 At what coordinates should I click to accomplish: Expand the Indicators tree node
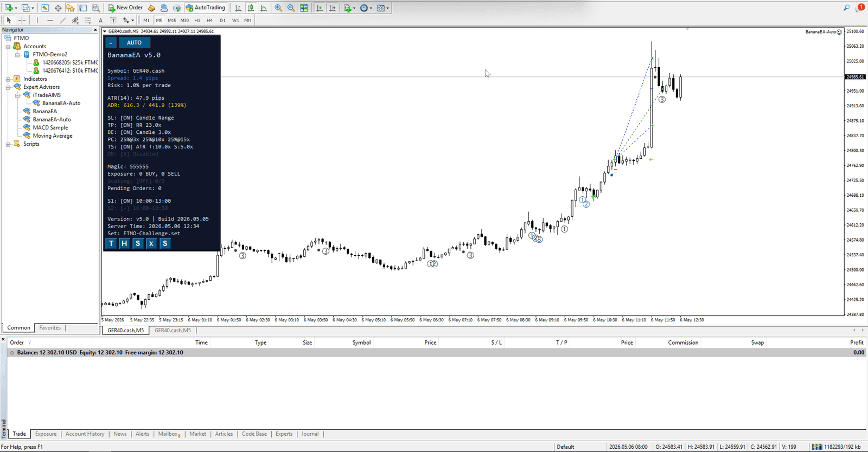pyautogui.click(x=8, y=79)
